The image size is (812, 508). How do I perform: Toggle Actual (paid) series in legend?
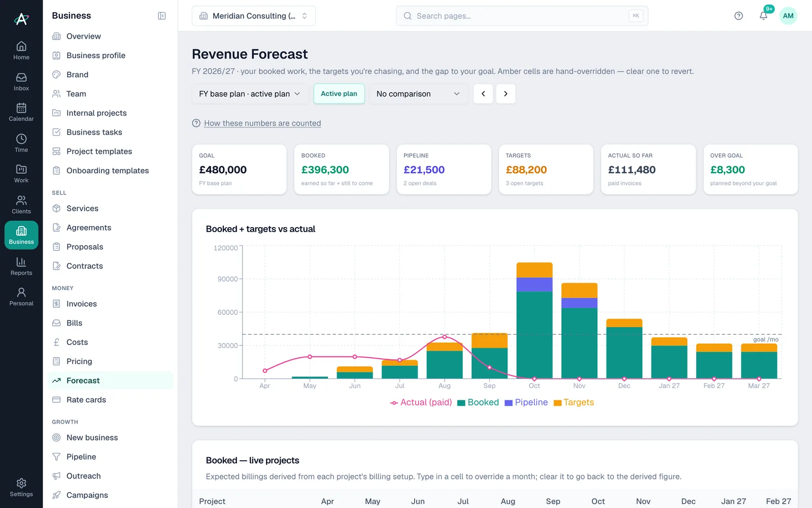point(421,402)
